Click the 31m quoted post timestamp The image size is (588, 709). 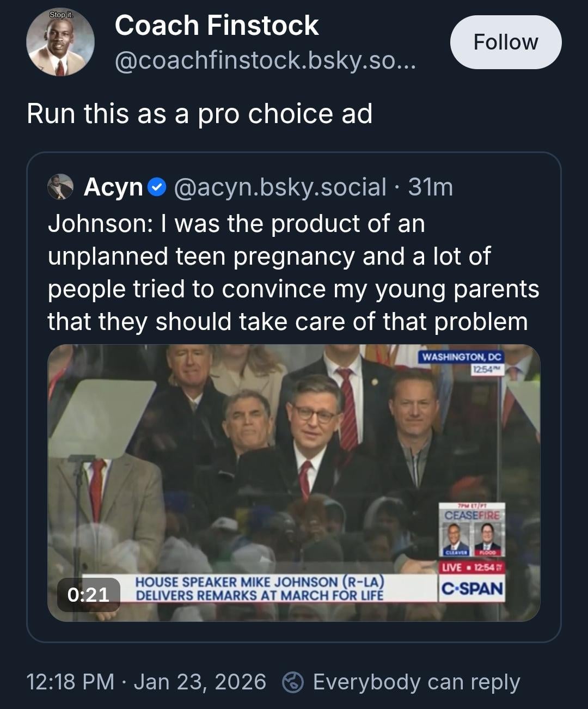point(430,187)
